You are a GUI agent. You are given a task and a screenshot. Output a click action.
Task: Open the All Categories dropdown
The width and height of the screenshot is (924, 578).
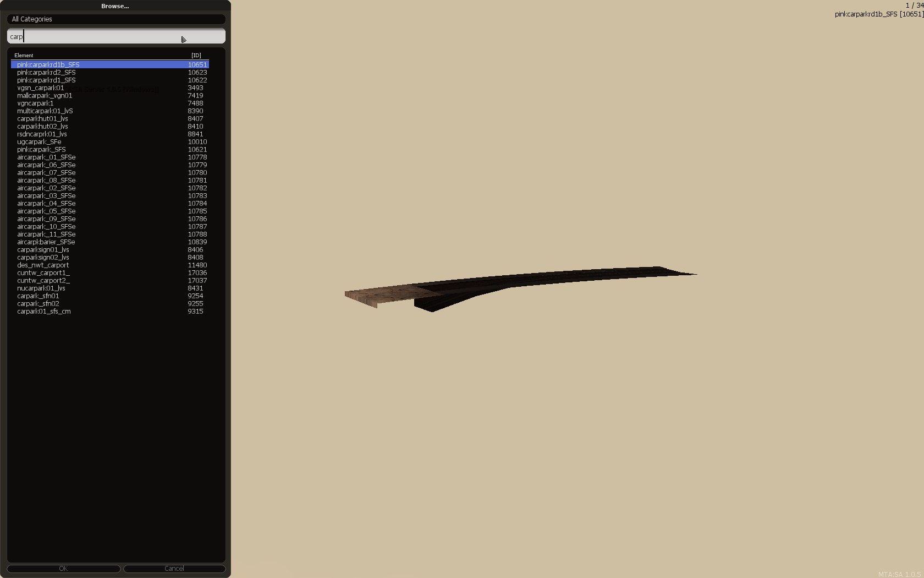116,19
